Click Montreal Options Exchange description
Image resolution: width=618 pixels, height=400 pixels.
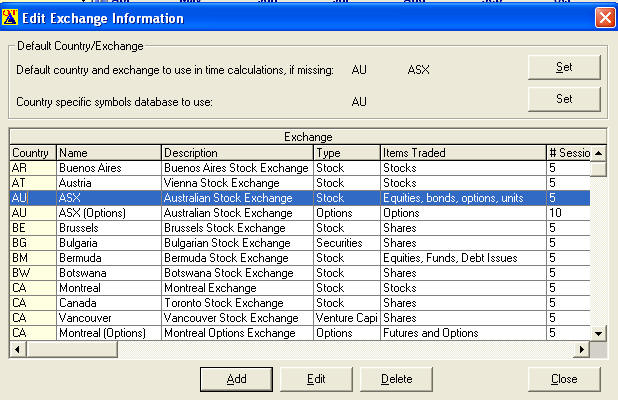pyautogui.click(x=237, y=333)
